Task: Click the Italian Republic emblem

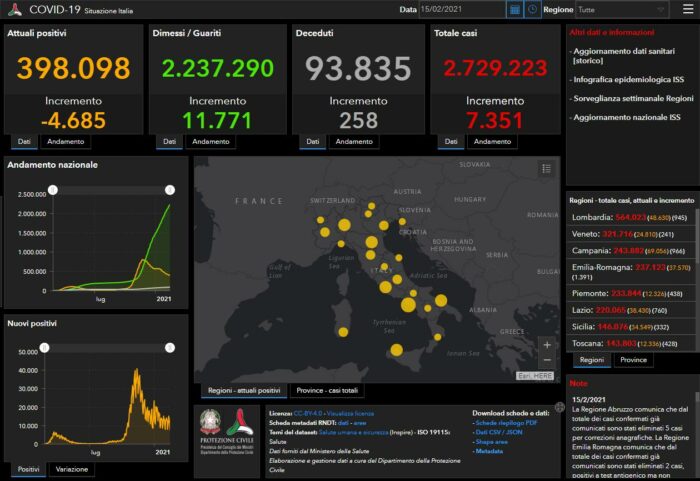Action: pos(210,422)
